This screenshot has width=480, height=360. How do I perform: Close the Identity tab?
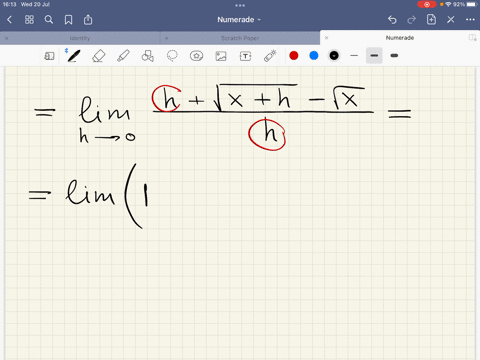tap(7, 38)
